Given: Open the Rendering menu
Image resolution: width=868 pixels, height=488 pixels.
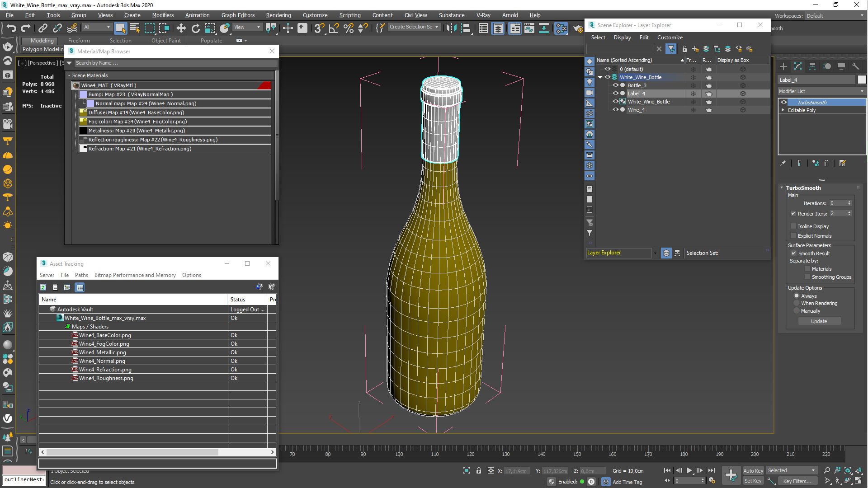Looking at the screenshot, I should pos(278,15).
